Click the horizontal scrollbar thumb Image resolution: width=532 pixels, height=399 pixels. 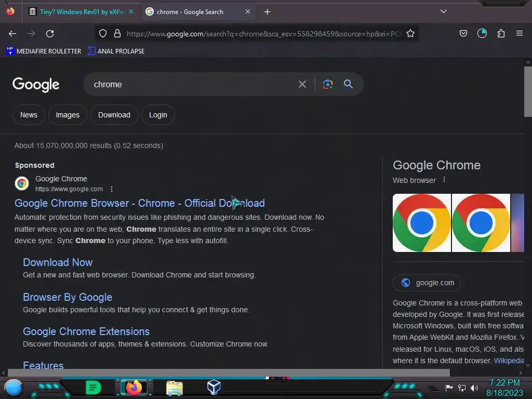(229, 373)
